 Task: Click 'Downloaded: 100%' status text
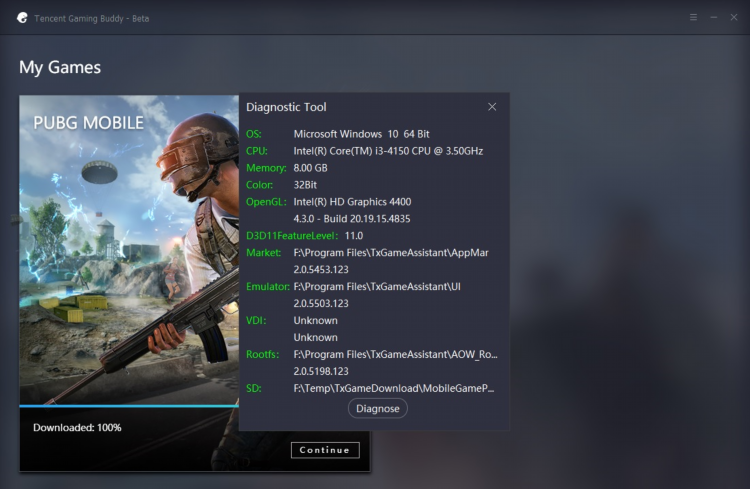(77, 427)
